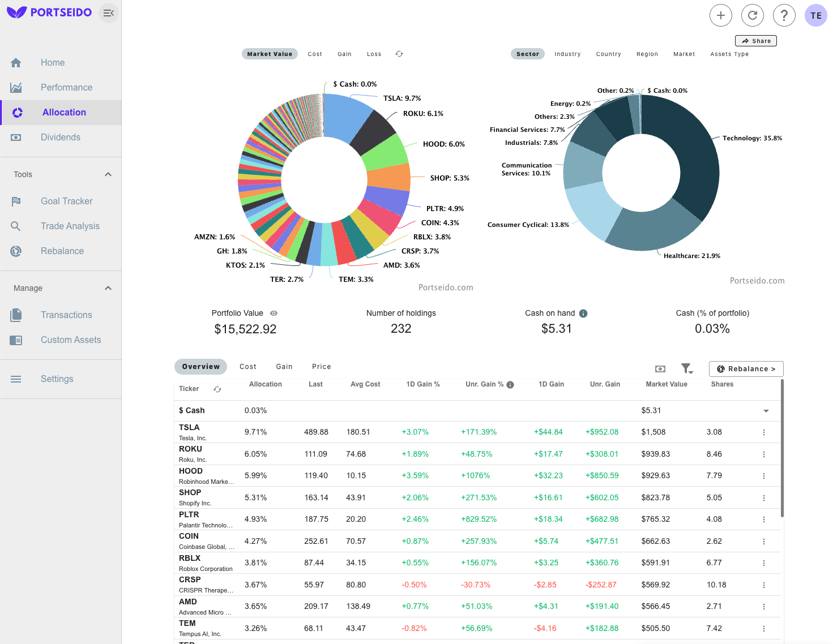Viewport: 833px width, 644px height.
Task: Switch allocation chart to Gain view
Action: click(344, 54)
